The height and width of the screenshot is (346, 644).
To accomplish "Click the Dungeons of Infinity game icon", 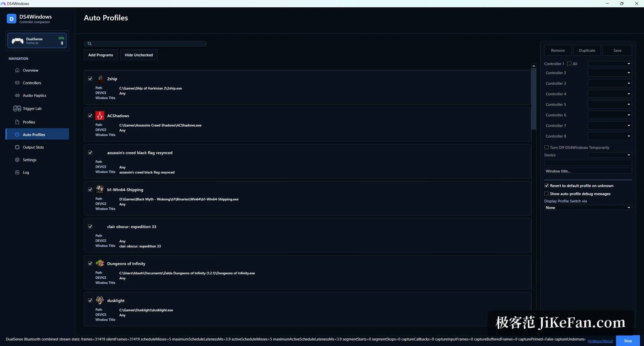I will point(100,264).
